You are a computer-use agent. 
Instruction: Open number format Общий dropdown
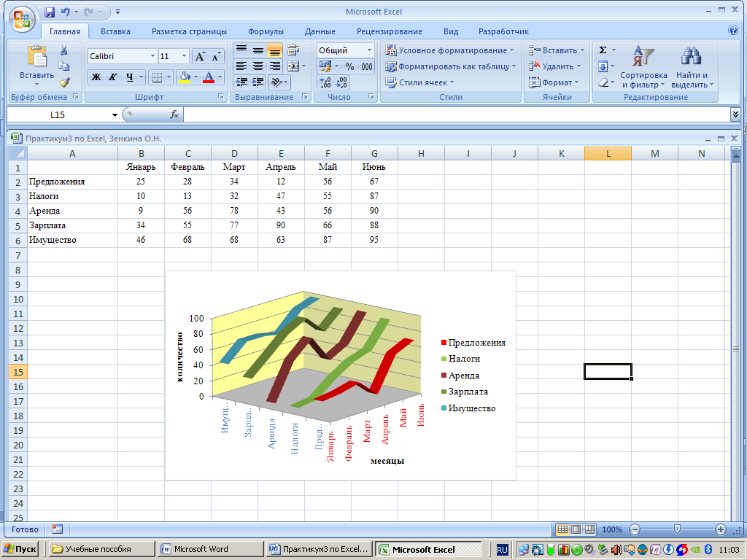click(369, 50)
